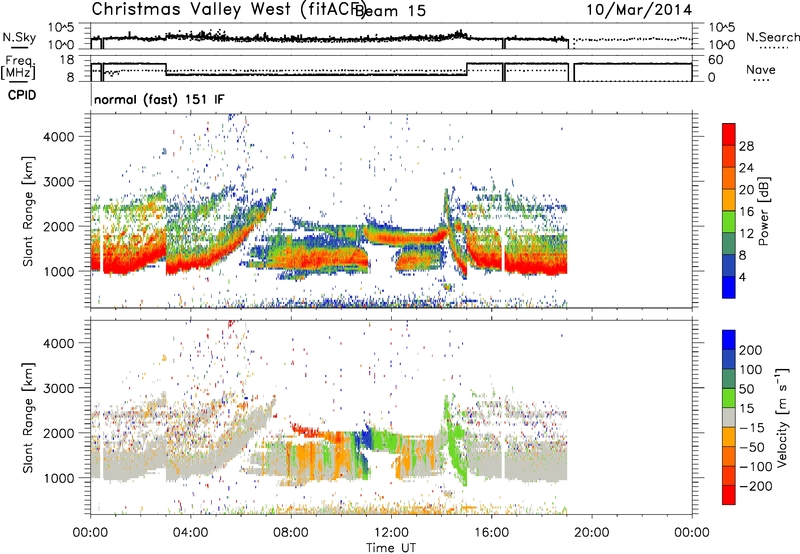Click the date "10/Mar/2014"
Viewport: 800px width, 554px height.
639,9
